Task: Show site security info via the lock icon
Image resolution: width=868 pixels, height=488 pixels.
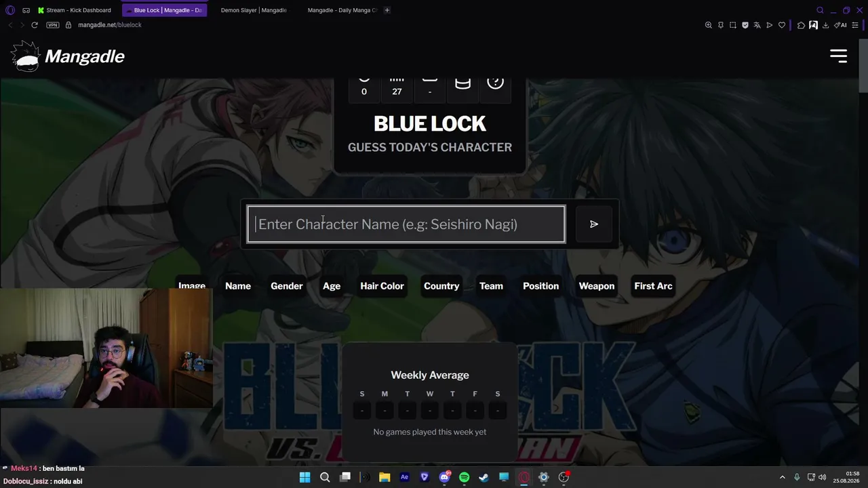Action: [x=68, y=25]
